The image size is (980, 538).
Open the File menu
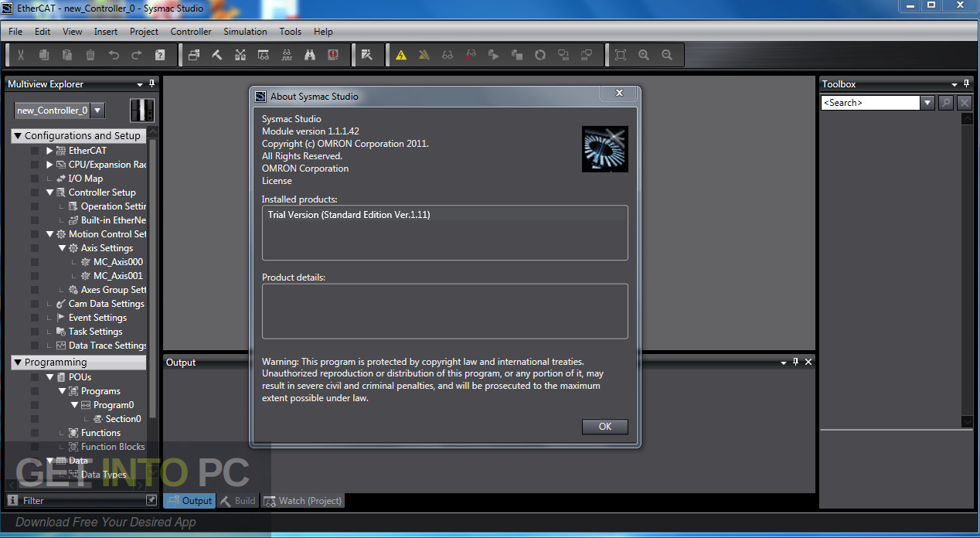click(15, 32)
